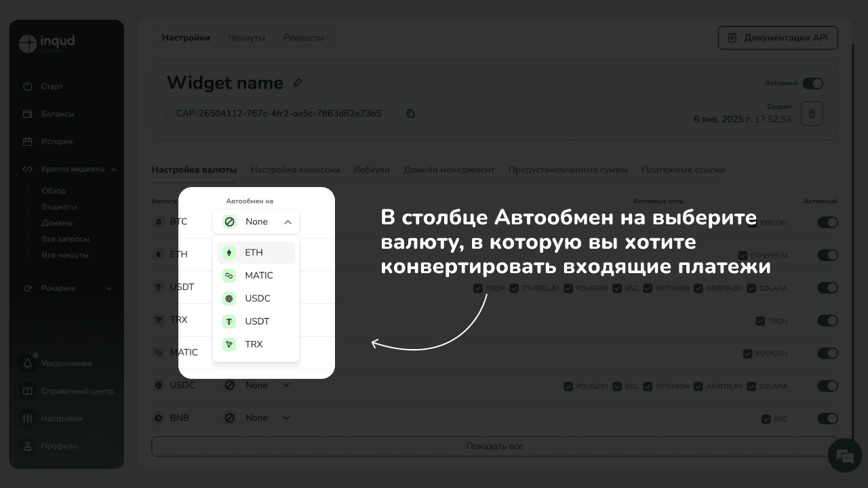868x488 pixels.
Task: Click the BNB currency row icon
Action: pos(159,418)
